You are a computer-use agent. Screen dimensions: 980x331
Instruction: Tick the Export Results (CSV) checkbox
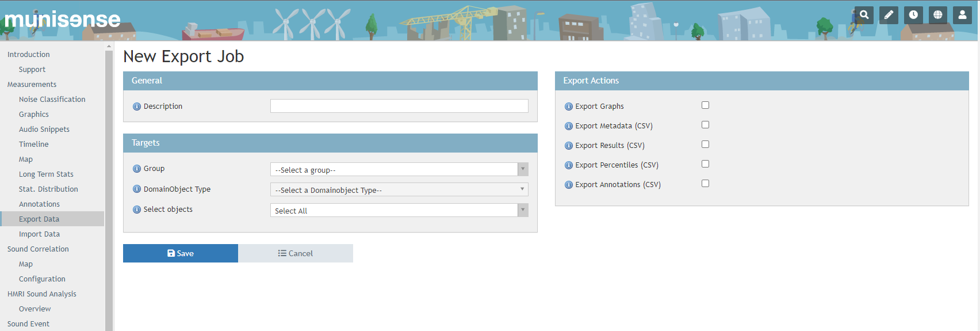705,144
